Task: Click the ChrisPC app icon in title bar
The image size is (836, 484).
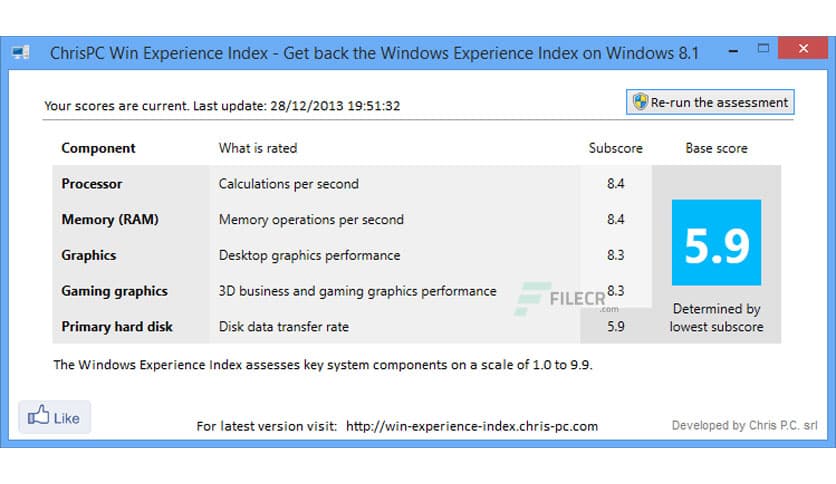Action: tap(21, 53)
